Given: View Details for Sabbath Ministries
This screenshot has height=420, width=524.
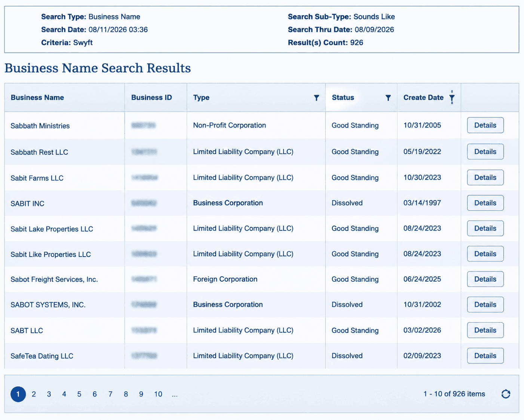Looking at the screenshot, I should 485,125.
